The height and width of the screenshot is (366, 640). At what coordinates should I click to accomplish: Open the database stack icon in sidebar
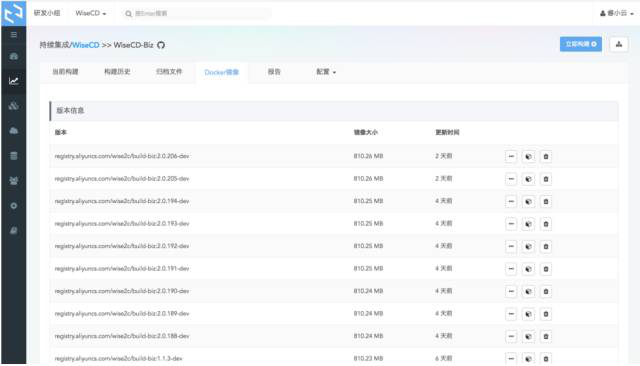click(x=13, y=156)
